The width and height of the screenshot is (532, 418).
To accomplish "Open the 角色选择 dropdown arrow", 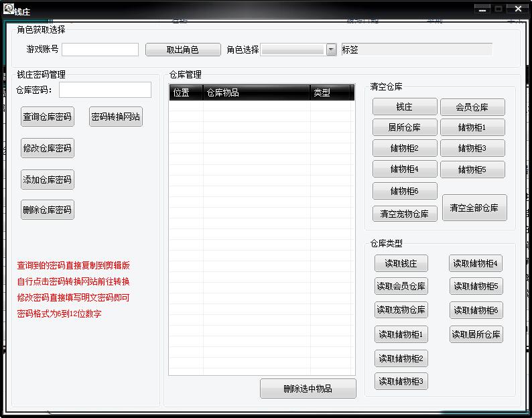I will [331, 50].
